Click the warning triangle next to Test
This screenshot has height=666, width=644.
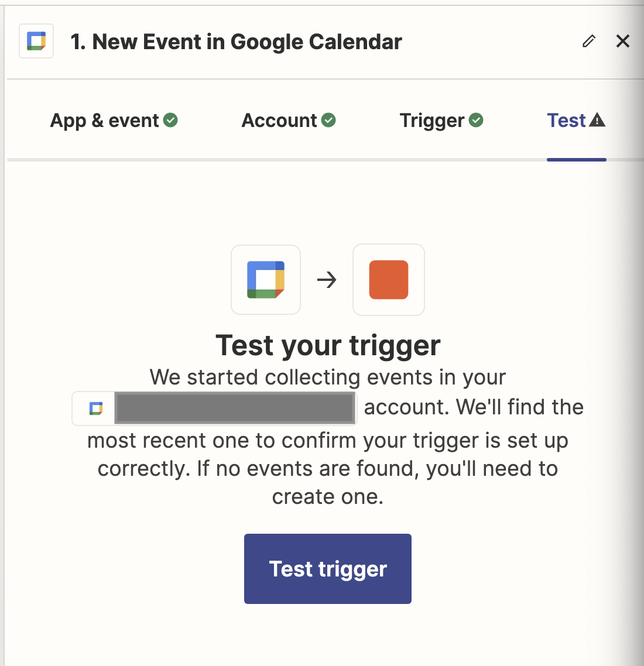click(597, 121)
